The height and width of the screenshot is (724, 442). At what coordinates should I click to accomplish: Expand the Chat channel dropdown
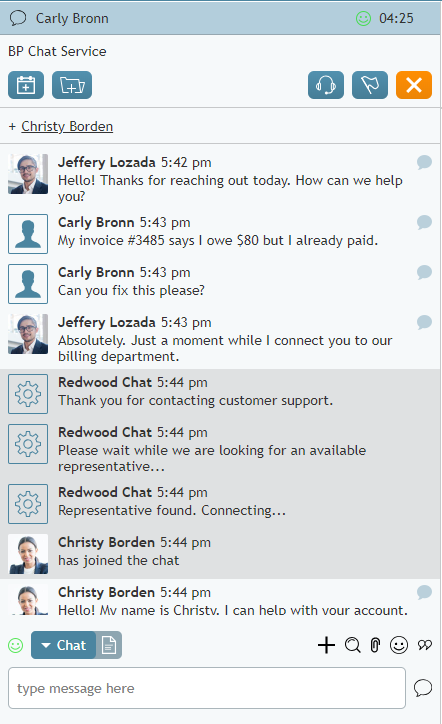pos(63,645)
